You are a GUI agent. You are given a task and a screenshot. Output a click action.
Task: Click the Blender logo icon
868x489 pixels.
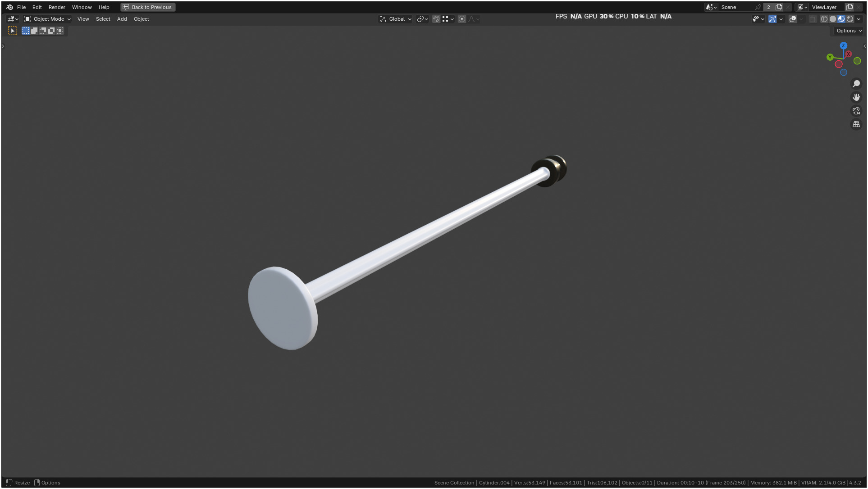pyautogui.click(x=9, y=7)
